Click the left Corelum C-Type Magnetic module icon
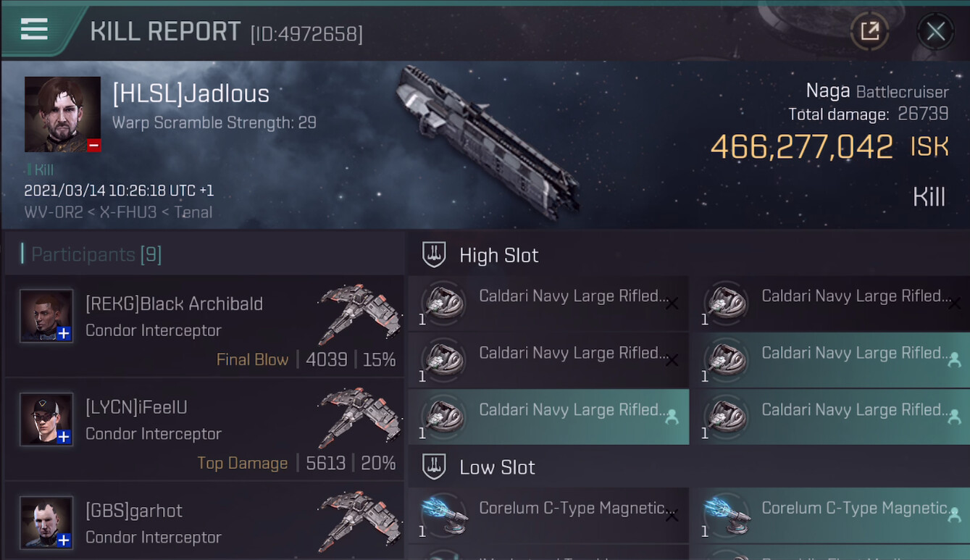Screen dimensions: 970x560 click(443, 515)
